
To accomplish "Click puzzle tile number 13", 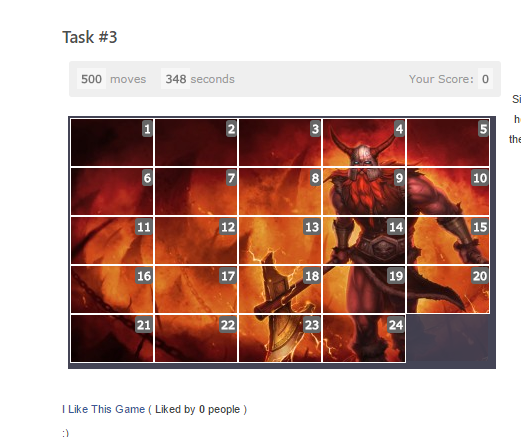I will [280, 240].
